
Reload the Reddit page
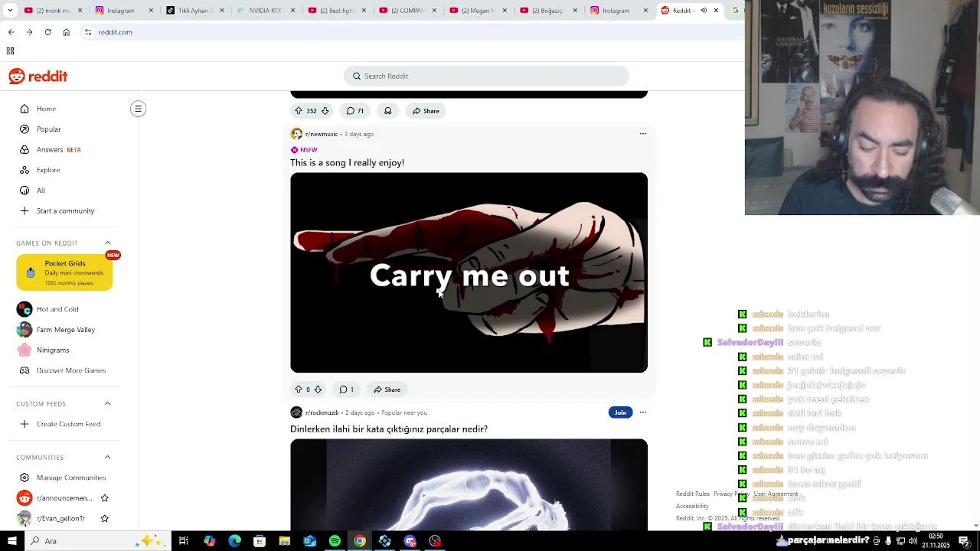(47, 32)
